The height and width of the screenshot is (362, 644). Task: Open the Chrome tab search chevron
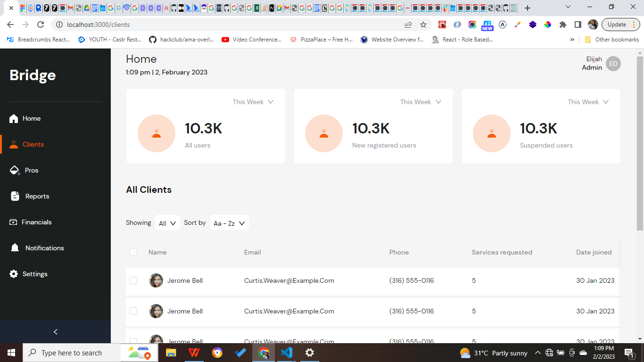[x=568, y=7]
